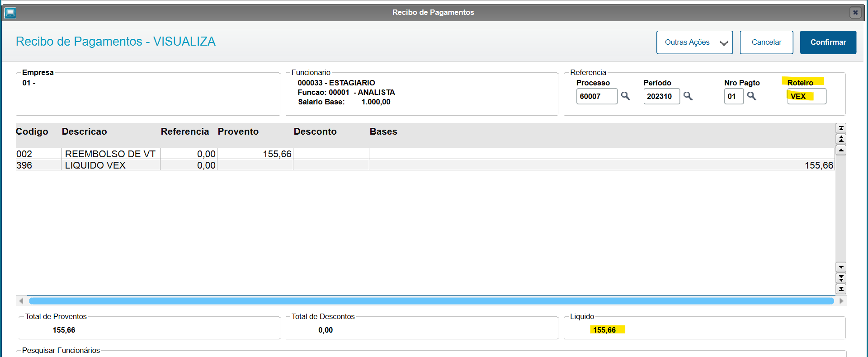Click the blue horizontal scrollbar thumb
This screenshot has height=357, width=868.
tap(431, 301)
